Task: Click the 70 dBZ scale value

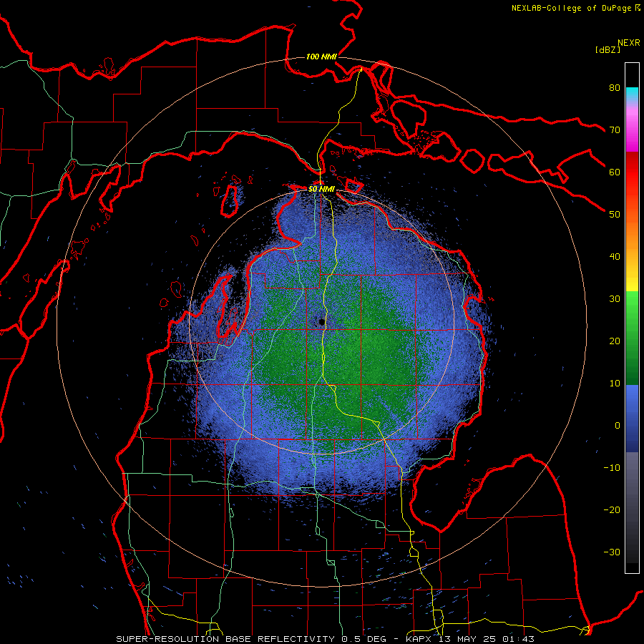Action: coord(615,130)
